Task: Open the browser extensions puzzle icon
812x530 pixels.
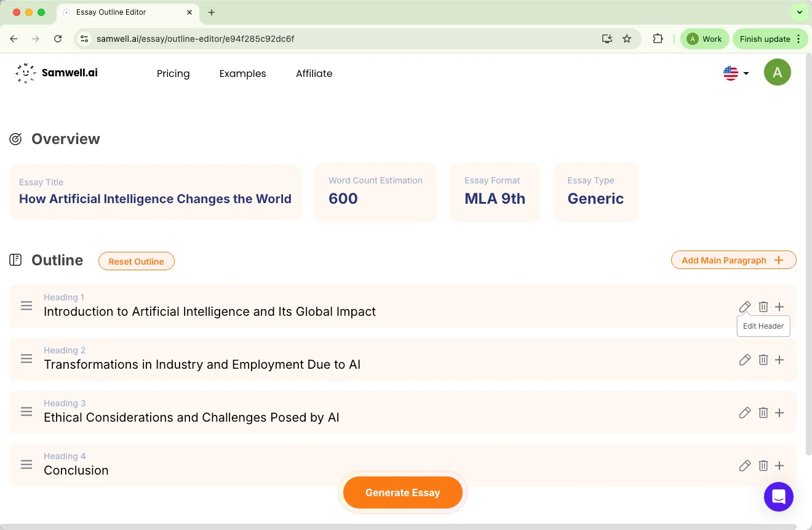Action: point(658,39)
